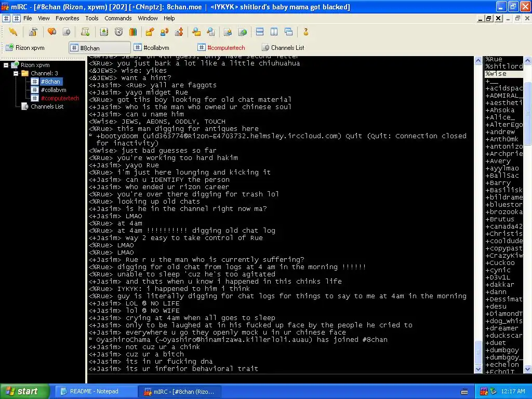The image size is (532, 399).
Task: Click the second # icon beside File
Action: (x=17, y=18)
